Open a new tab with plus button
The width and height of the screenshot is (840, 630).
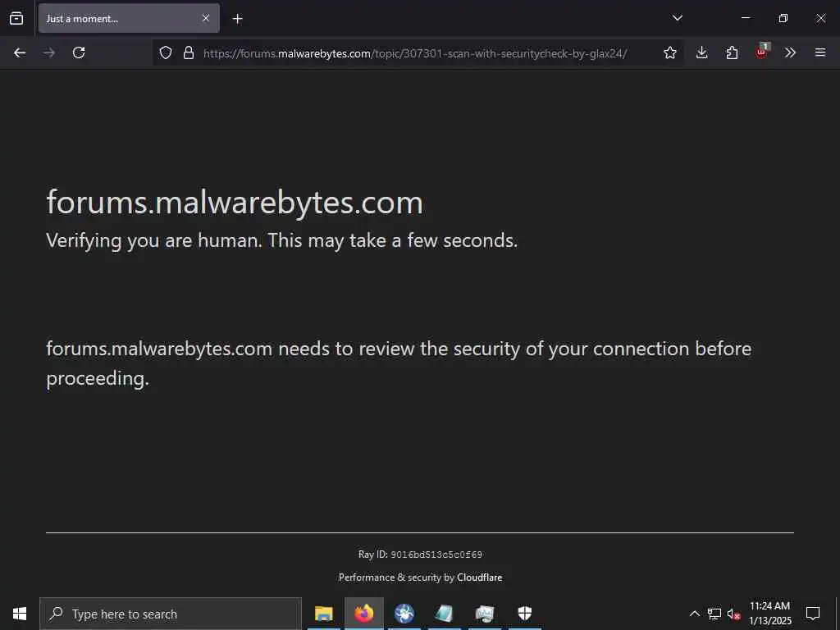[237, 19]
